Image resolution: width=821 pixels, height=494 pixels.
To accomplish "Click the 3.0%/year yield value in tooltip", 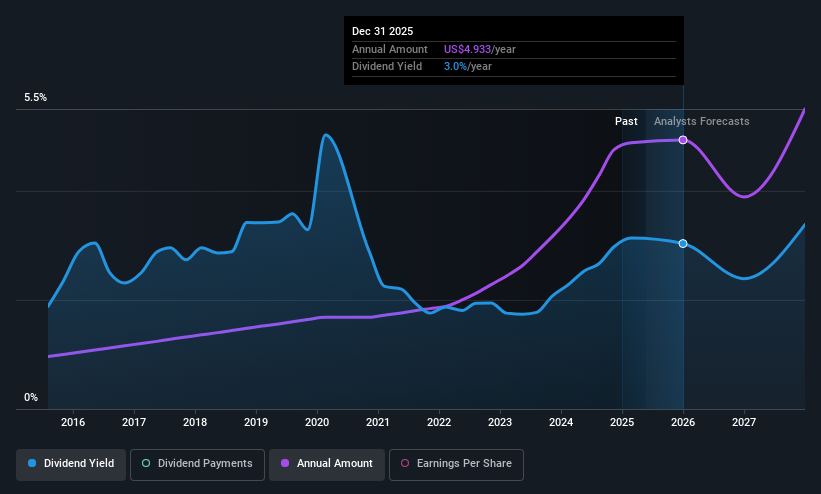I will (468, 67).
